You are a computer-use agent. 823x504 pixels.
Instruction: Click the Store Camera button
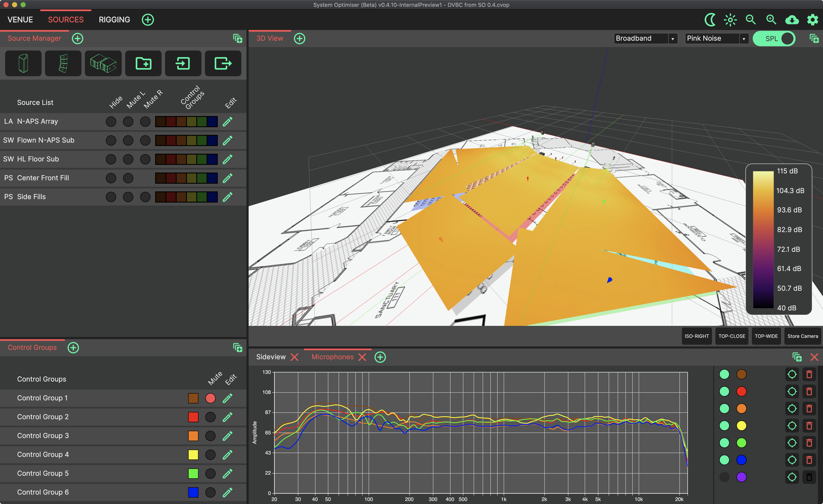point(802,336)
